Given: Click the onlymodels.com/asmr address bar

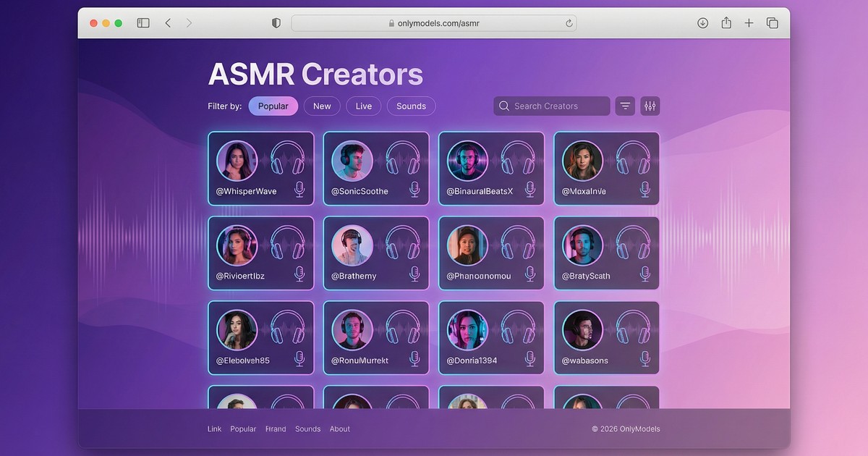Looking at the screenshot, I should click(x=434, y=23).
